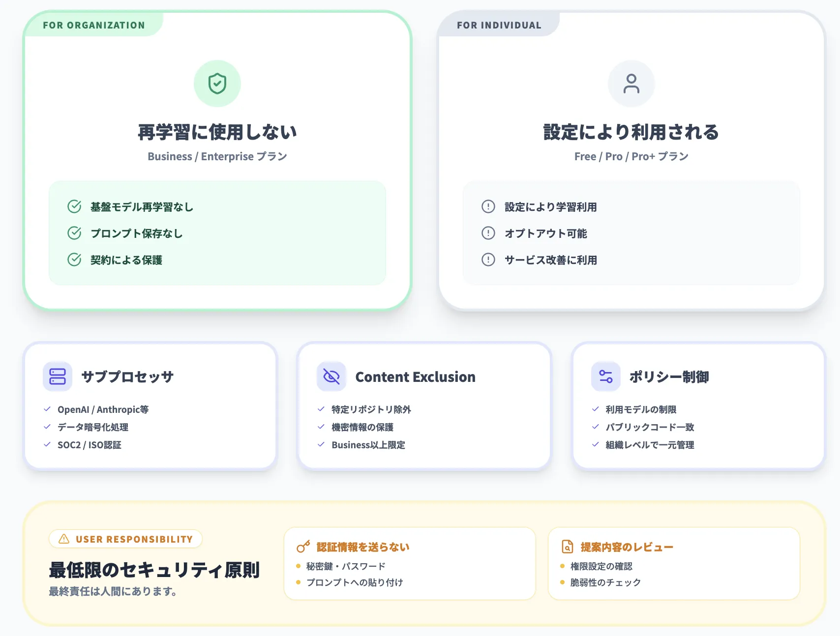Select the green panel listing 契約による保護
Image resolution: width=840 pixels, height=636 pixels.
tap(217, 232)
